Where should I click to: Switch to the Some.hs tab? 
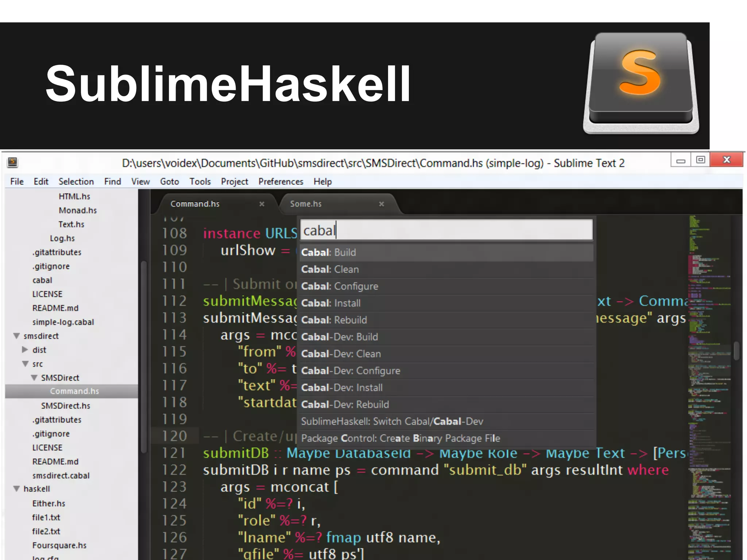point(306,204)
